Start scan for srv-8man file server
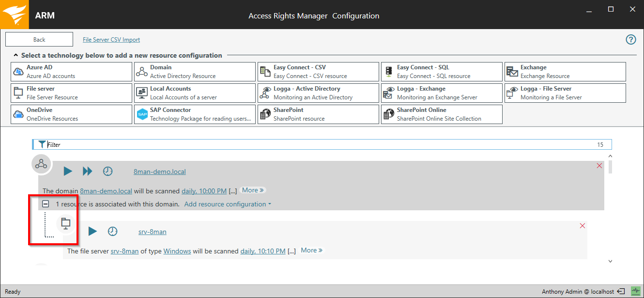644x298 pixels. click(x=92, y=231)
